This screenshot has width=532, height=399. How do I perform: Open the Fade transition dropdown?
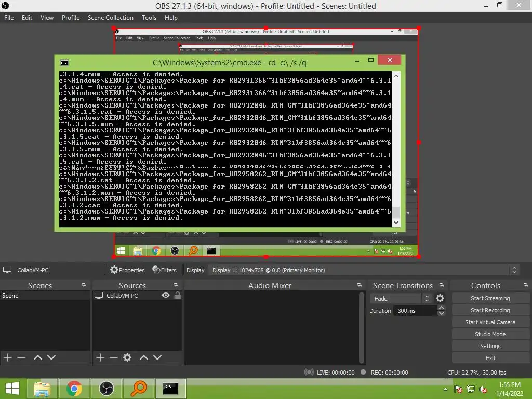401,299
